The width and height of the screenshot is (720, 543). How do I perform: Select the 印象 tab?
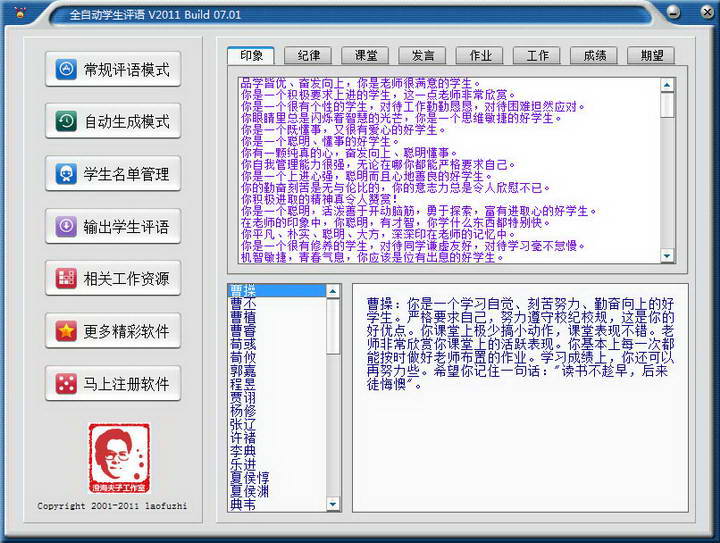[x=251, y=56]
